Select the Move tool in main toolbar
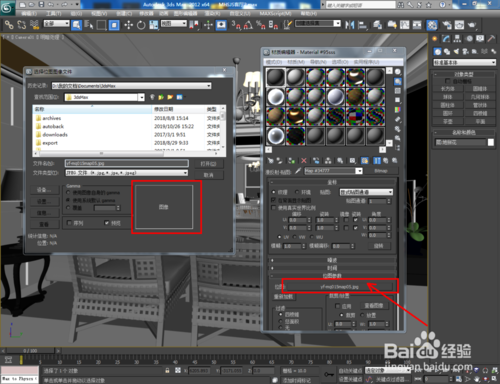Screen dimensions: 500x384 point(128,25)
